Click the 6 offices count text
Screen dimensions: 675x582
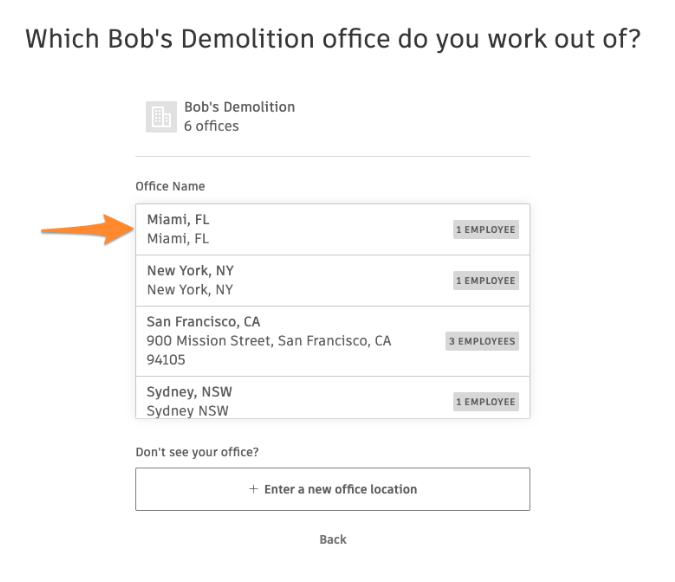click(211, 126)
